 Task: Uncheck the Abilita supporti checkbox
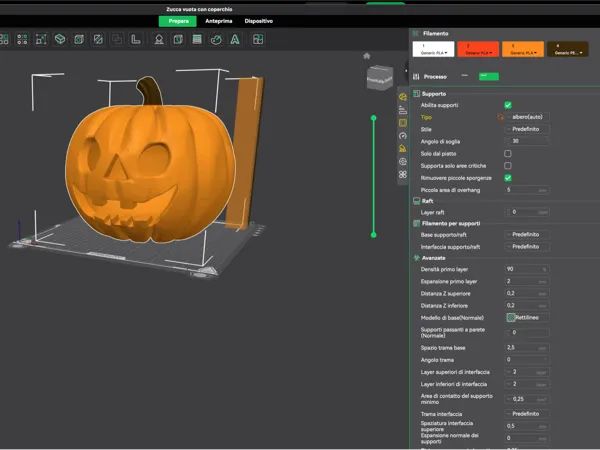508,105
